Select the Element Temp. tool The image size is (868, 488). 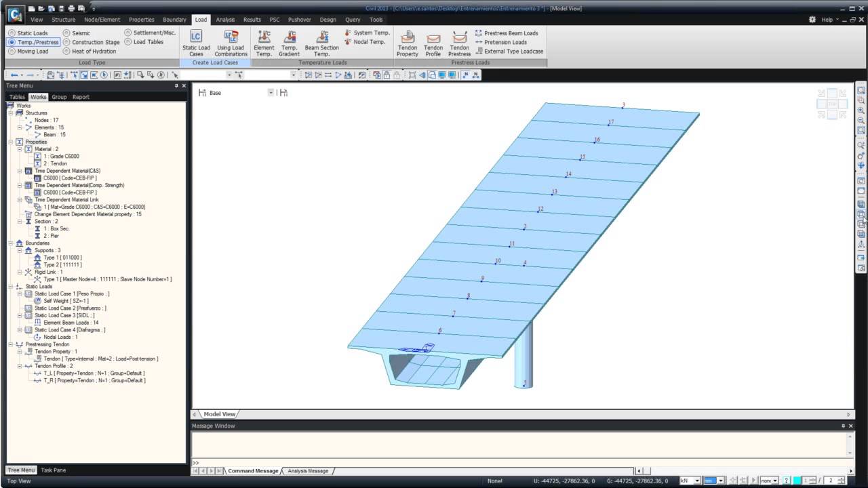[x=264, y=42]
